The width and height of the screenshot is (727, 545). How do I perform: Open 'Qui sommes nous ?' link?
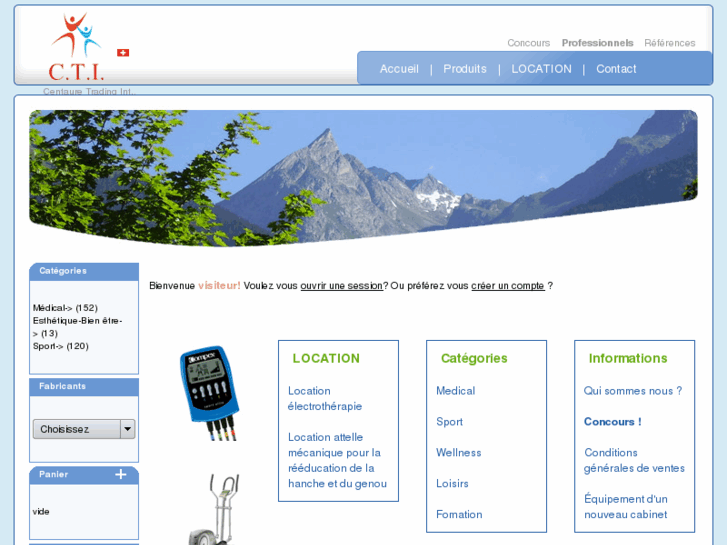pyautogui.click(x=633, y=391)
